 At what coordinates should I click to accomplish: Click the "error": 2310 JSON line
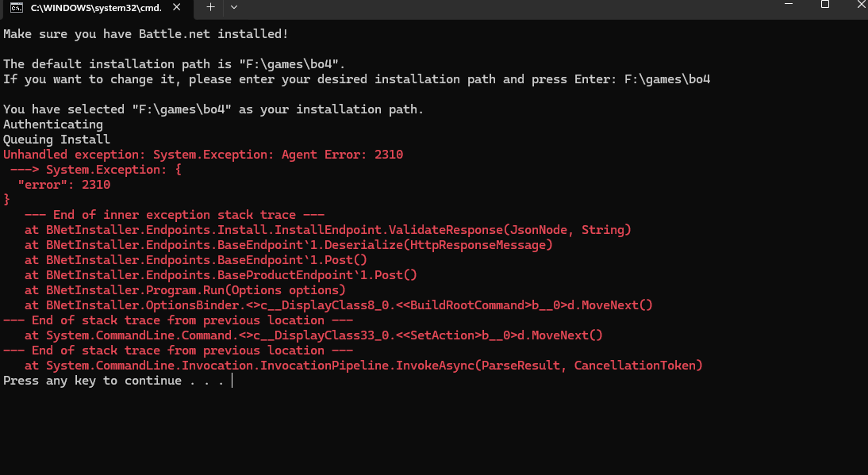[x=63, y=185]
